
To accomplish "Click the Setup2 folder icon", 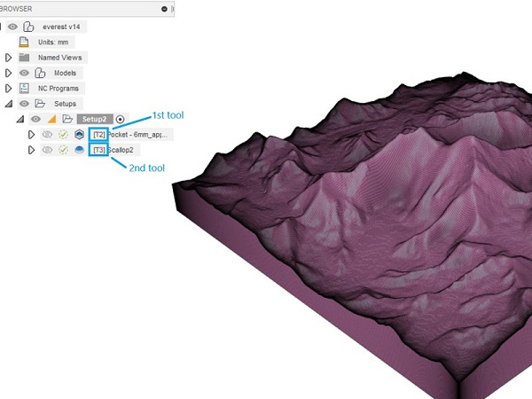I will 67,119.
